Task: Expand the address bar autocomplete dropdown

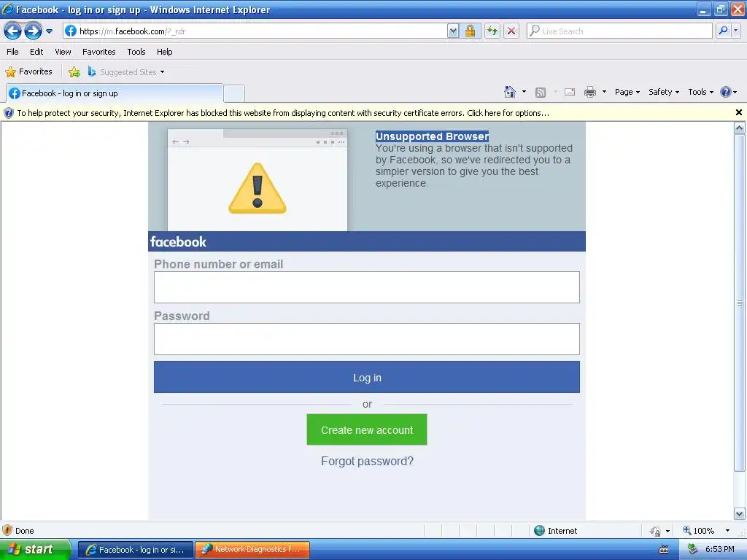Action: coord(453,31)
